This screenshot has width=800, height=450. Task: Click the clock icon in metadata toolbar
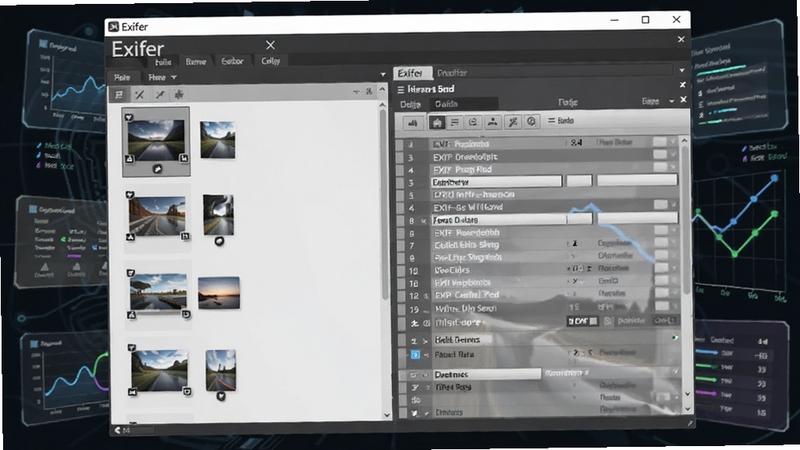coord(532,121)
